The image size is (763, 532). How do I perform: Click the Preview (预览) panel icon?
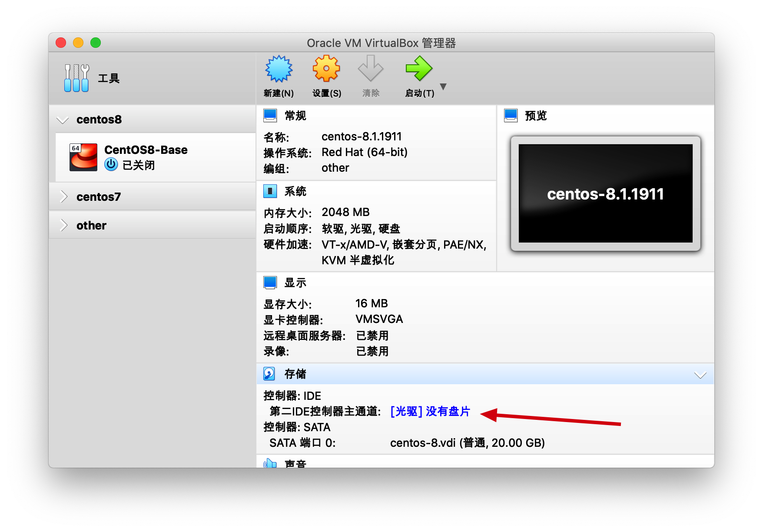(511, 116)
